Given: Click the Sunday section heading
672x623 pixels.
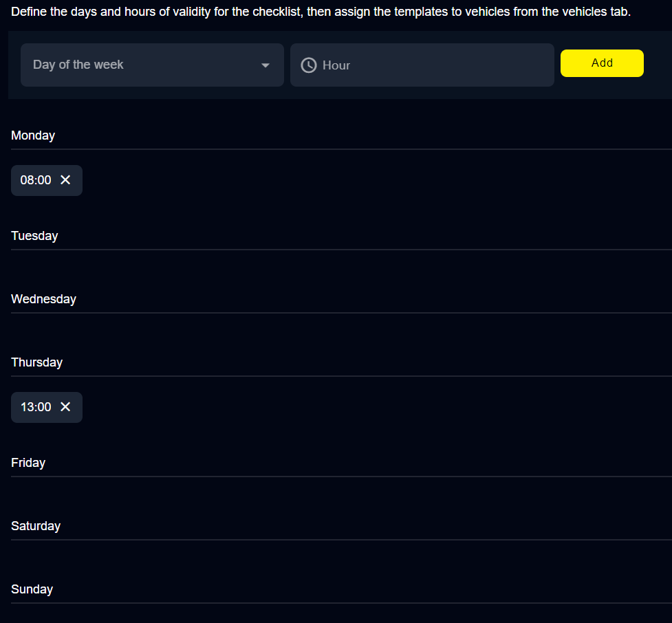Looking at the screenshot, I should click(x=32, y=589).
